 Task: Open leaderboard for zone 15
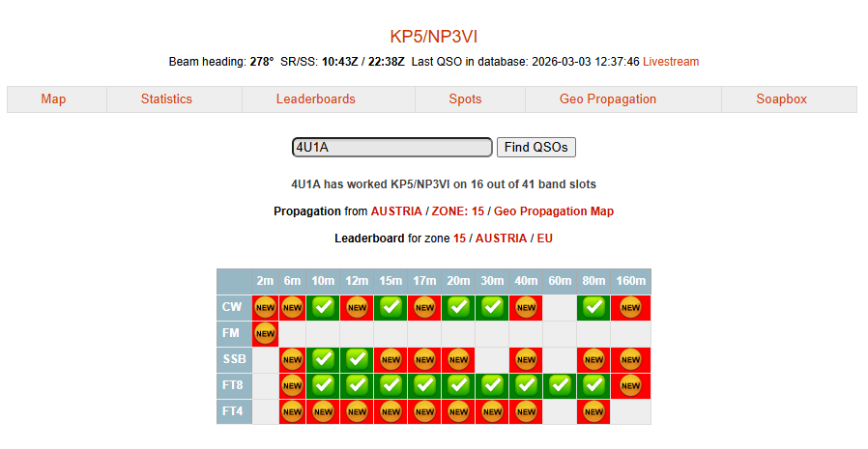click(x=459, y=239)
